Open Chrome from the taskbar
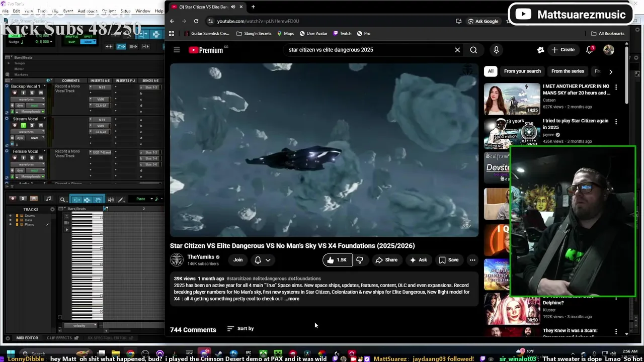Viewport: 644px width, 362px height. (130, 353)
